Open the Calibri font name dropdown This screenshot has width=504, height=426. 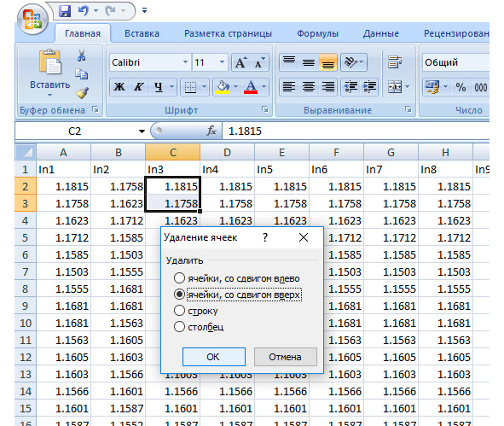185,62
